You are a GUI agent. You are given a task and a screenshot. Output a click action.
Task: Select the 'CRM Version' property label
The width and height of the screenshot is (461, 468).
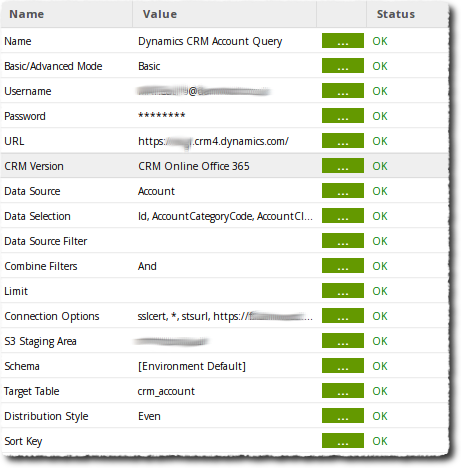34,166
